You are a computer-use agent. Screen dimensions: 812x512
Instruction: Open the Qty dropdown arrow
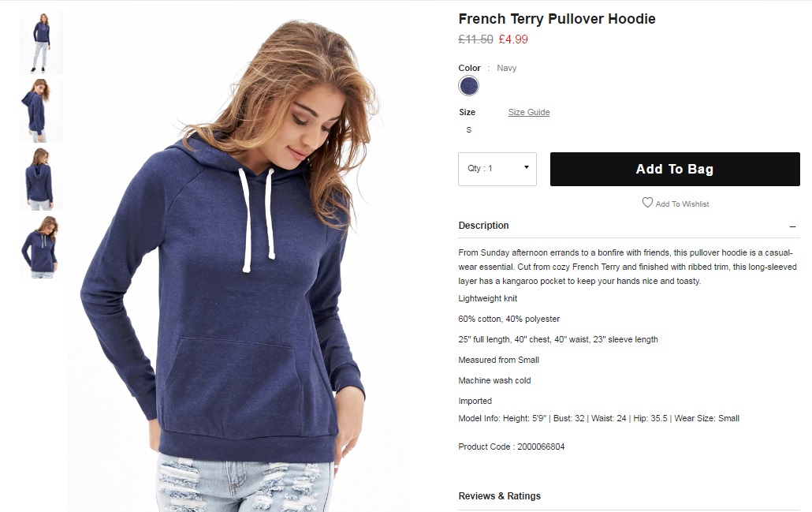(526, 167)
